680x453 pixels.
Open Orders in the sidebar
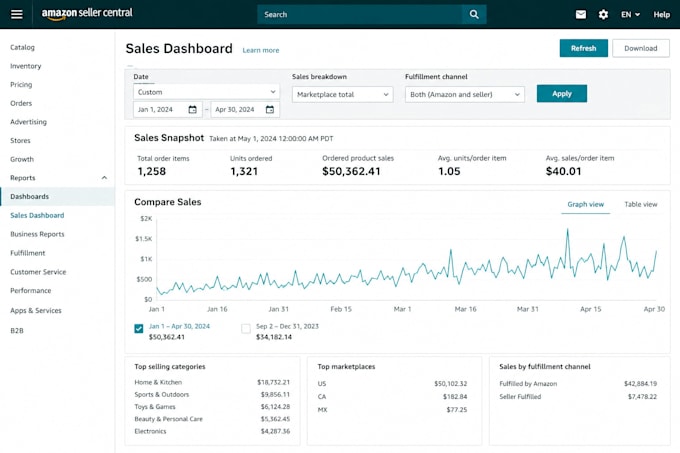coord(21,103)
